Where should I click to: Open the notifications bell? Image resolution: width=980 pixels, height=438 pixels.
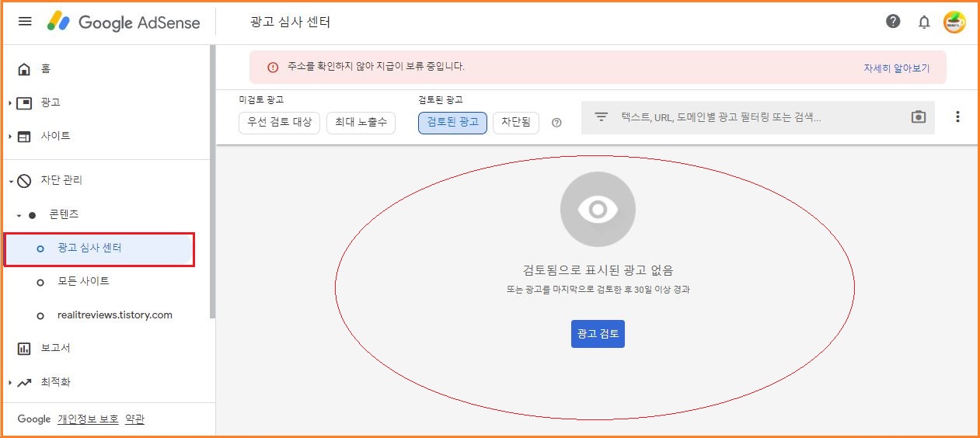point(924,22)
